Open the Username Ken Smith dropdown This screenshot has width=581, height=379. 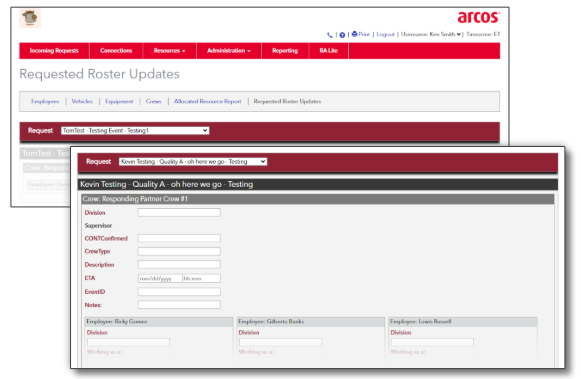coord(431,34)
